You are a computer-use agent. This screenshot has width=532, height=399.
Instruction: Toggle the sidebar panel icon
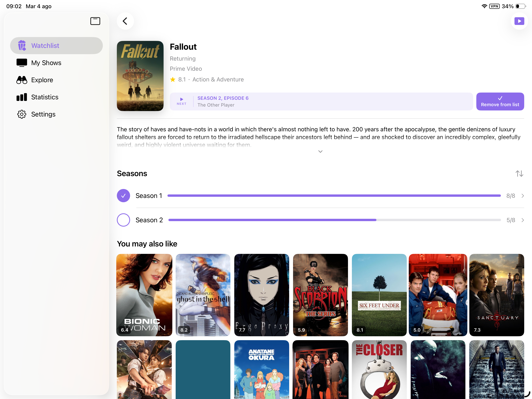click(x=95, y=21)
